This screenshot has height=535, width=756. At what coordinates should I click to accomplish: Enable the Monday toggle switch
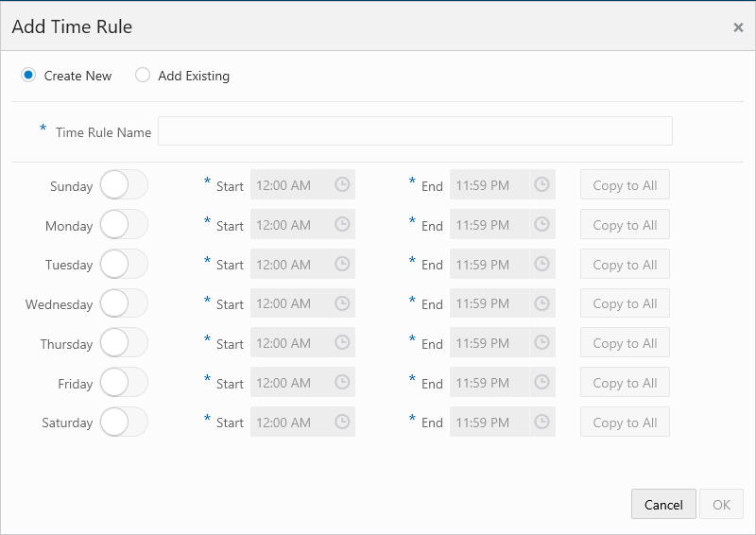(124, 224)
